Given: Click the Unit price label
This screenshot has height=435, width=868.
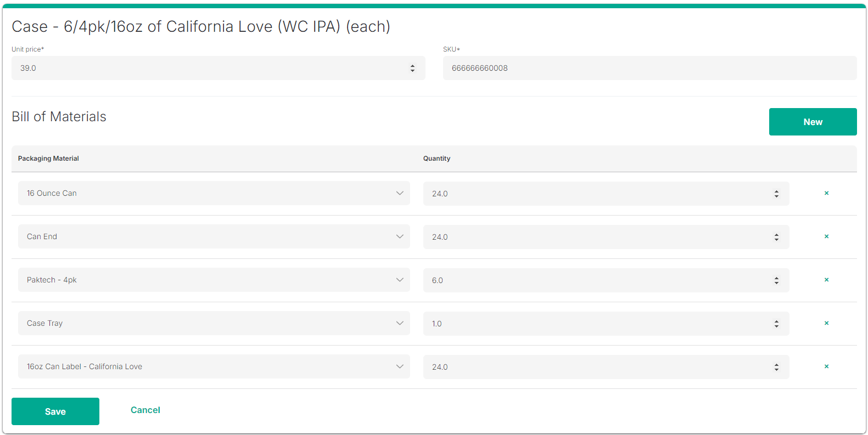Looking at the screenshot, I should tap(27, 49).
